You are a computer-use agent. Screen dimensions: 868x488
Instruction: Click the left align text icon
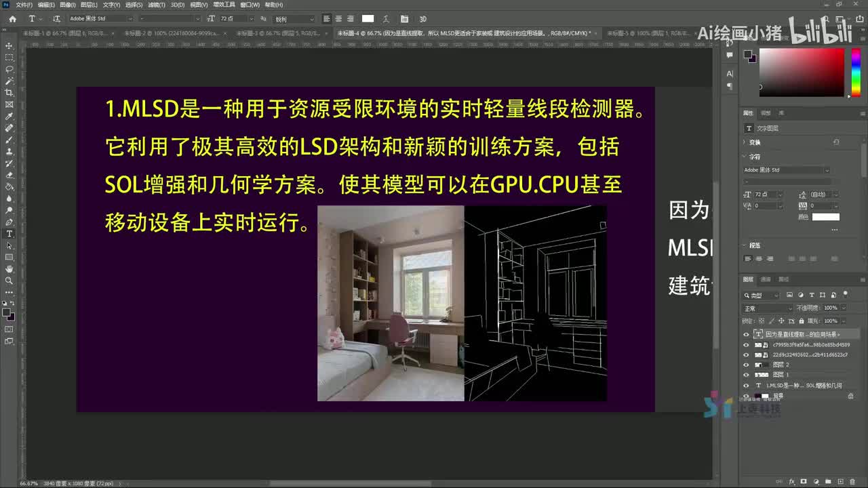(327, 19)
